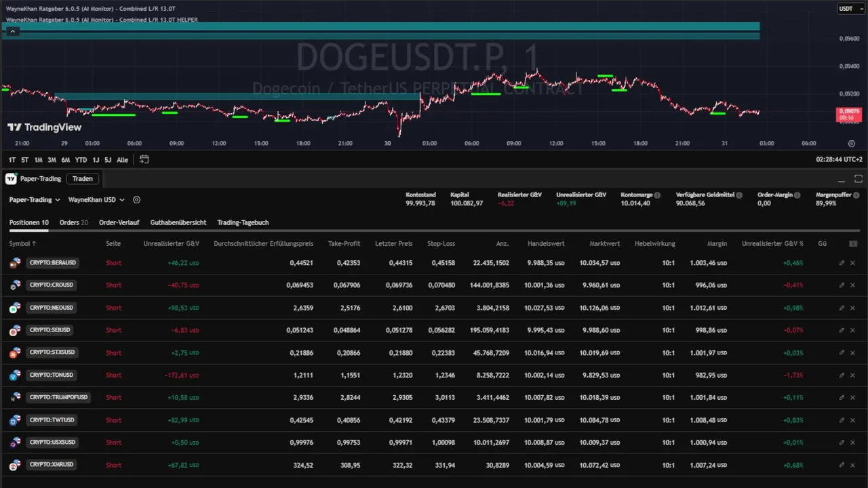Click the CRYPTO:BERAUSD symbol tag
The height and width of the screenshot is (488, 868).
coord(52,262)
